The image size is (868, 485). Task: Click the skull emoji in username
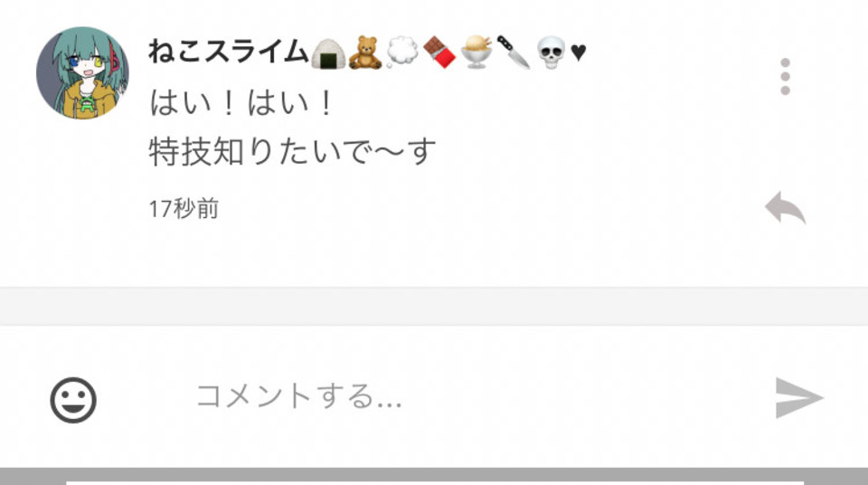[551, 52]
